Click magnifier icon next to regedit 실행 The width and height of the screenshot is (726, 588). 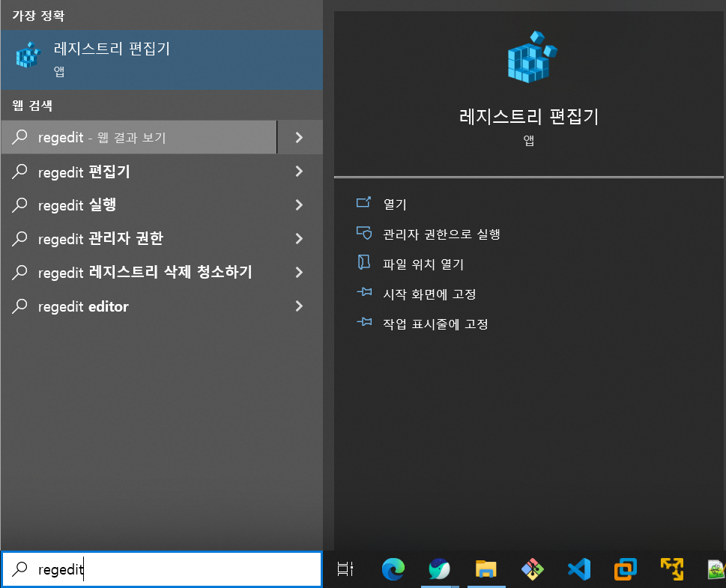(x=19, y=204)
